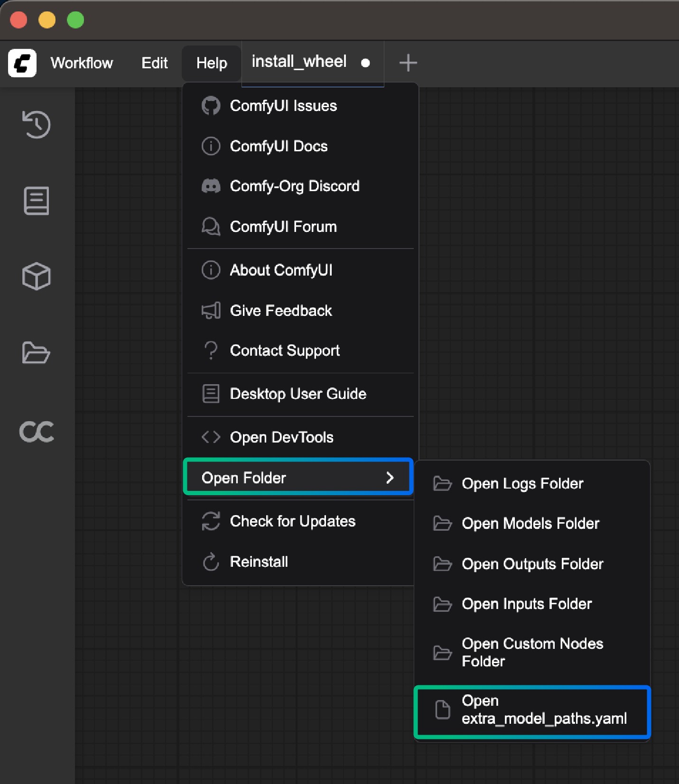Click the folder icon beside Open Models Folder
Image resolution: width=679 pixels, height=784 pixels.
pos(442,524)
